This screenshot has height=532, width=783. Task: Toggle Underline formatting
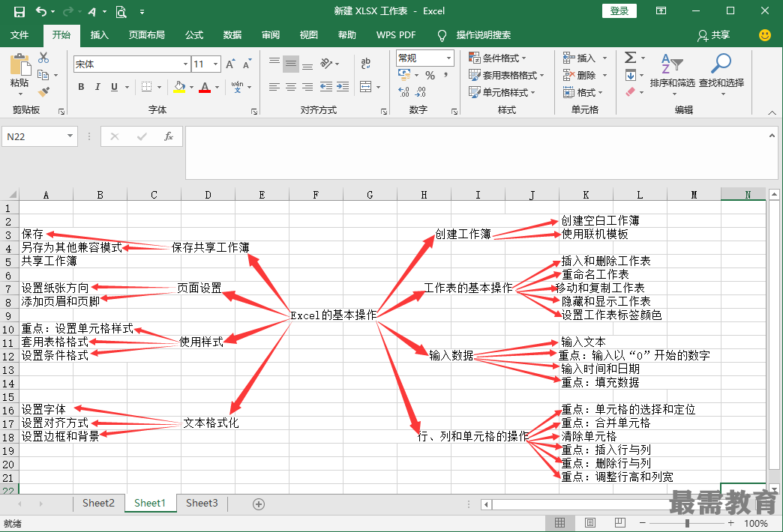(114, 87)
